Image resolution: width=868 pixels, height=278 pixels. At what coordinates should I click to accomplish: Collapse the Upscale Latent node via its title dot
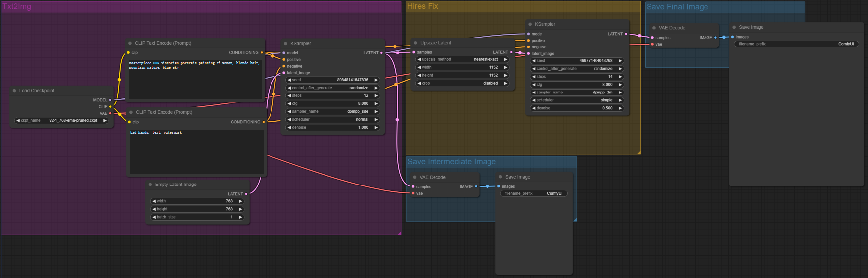415,43
